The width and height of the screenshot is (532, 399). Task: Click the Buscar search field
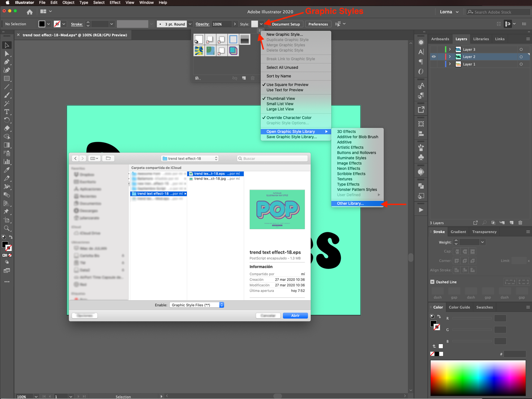tap(272, 158)
